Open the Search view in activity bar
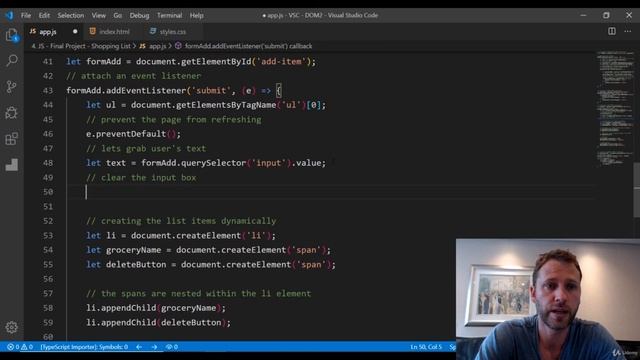 (x=11, y=61)
